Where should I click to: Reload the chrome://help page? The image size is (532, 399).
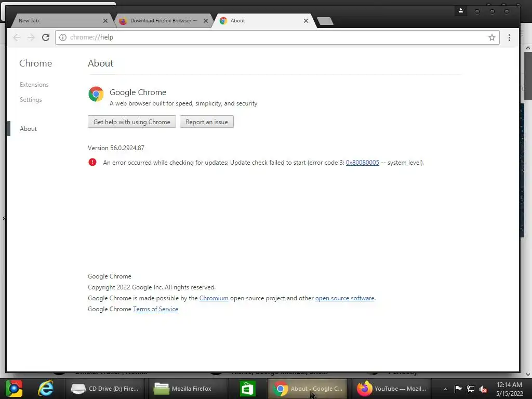point(46,37)
